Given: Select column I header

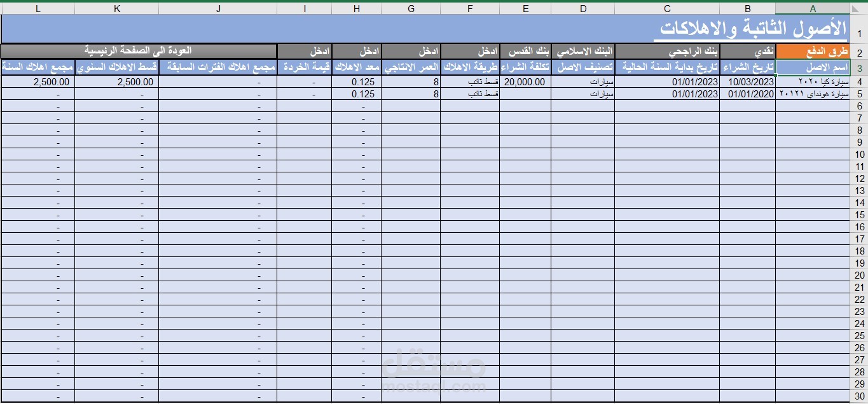Looking at the screenshot, I should (x=305, y=8).
